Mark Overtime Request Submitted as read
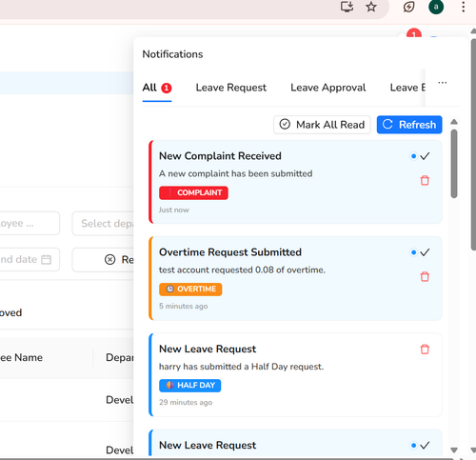This screenshot has width=476, height=460. pyautogui.click(x=425, y=252)
